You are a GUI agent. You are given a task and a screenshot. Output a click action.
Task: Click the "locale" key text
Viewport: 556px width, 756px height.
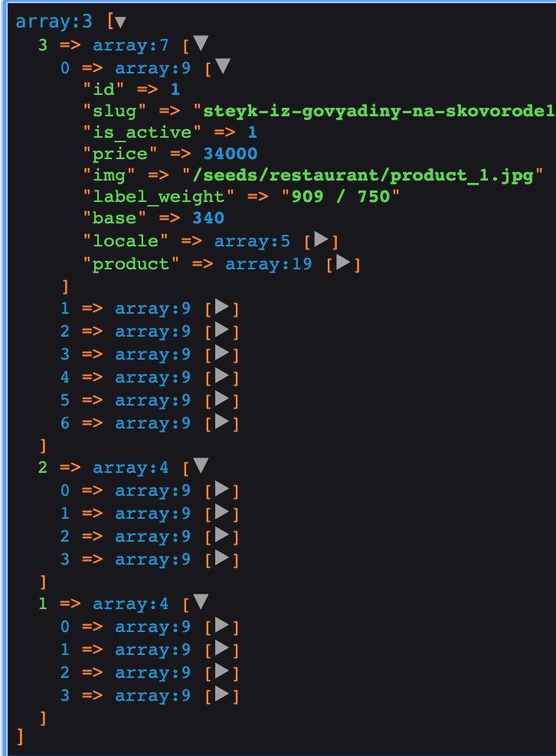click(x=126, y=240)
